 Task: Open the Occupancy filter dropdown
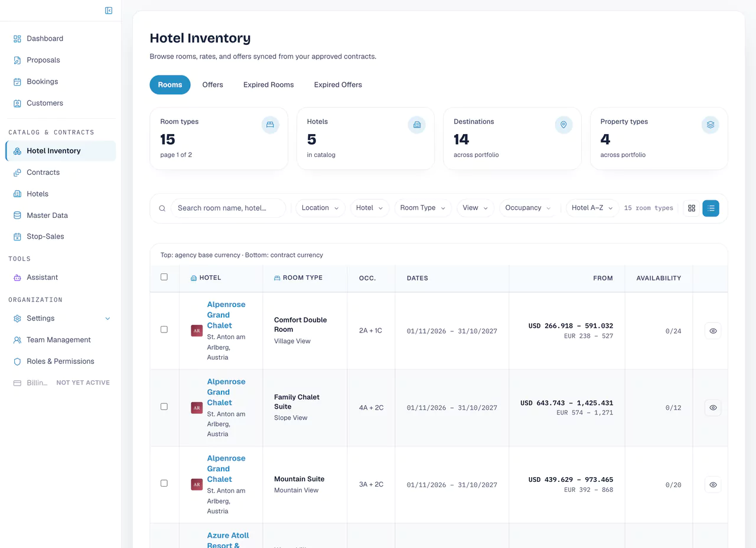pos(528,208)
